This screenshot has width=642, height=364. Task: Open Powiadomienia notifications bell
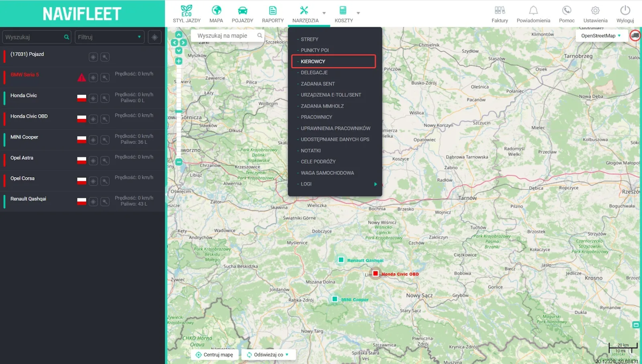click(x=533, y=14)
